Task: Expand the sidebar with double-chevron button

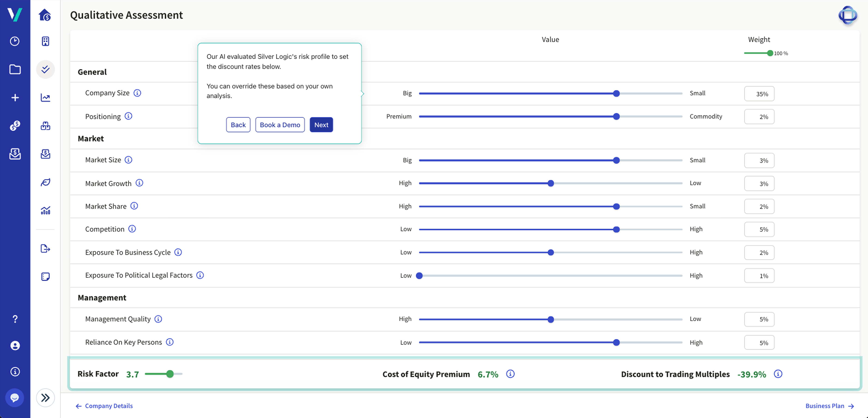Action: (45, 397)
